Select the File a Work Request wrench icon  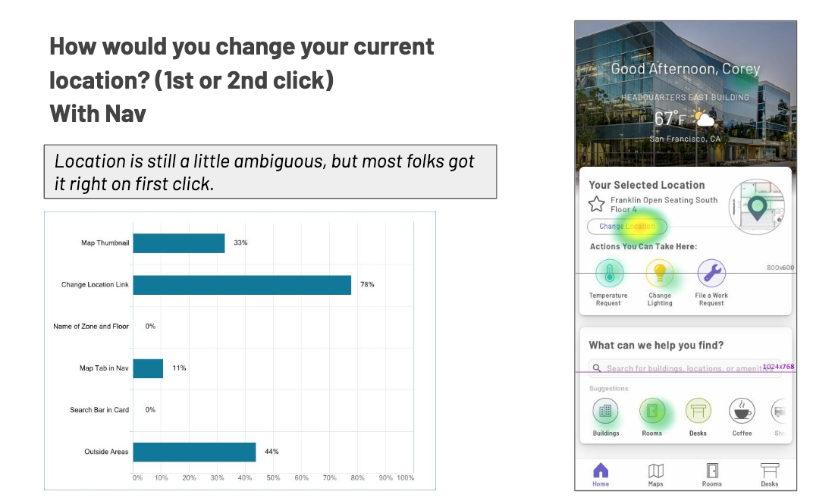tap(711, 273)
